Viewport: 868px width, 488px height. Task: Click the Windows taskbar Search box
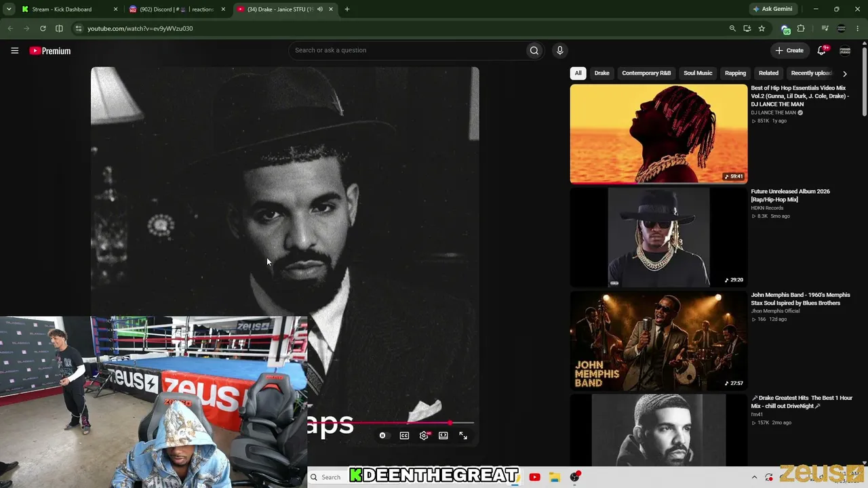point(327,477)
